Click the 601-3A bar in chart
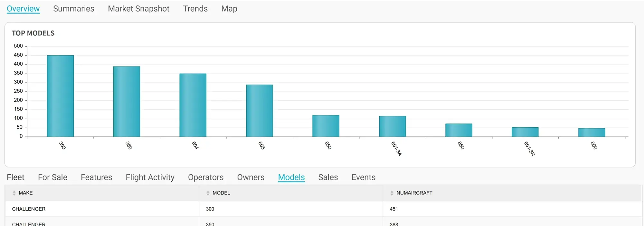The height and width of the screenshot is (226, 644). tap(392, 126)
